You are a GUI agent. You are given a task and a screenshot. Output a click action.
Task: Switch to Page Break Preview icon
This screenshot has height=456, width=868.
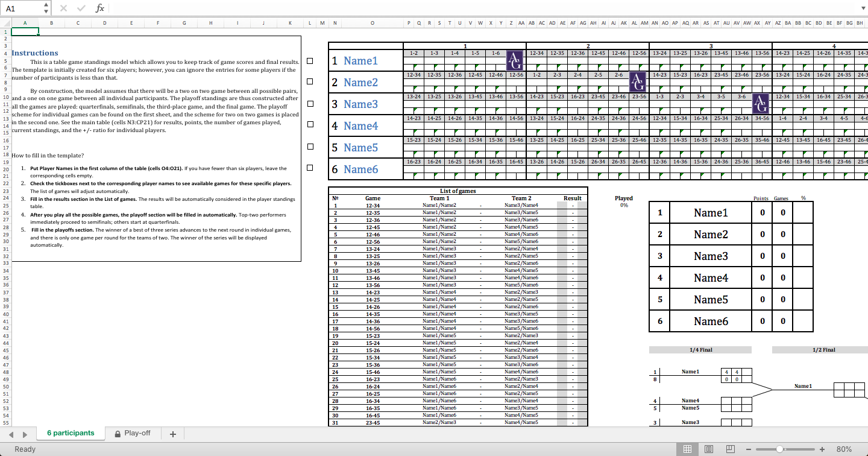point(730,449)
